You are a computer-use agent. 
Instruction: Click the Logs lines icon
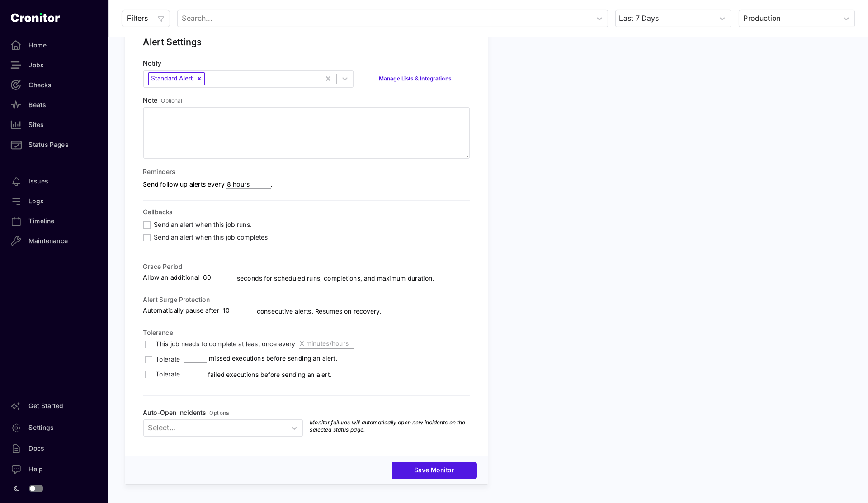tap(16, 201)
